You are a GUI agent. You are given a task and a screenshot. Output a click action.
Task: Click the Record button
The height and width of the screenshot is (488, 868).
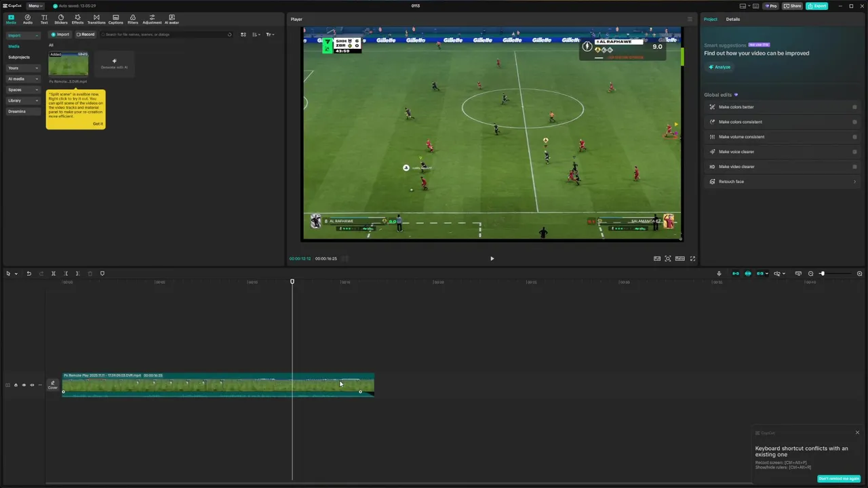click(85, 35)
